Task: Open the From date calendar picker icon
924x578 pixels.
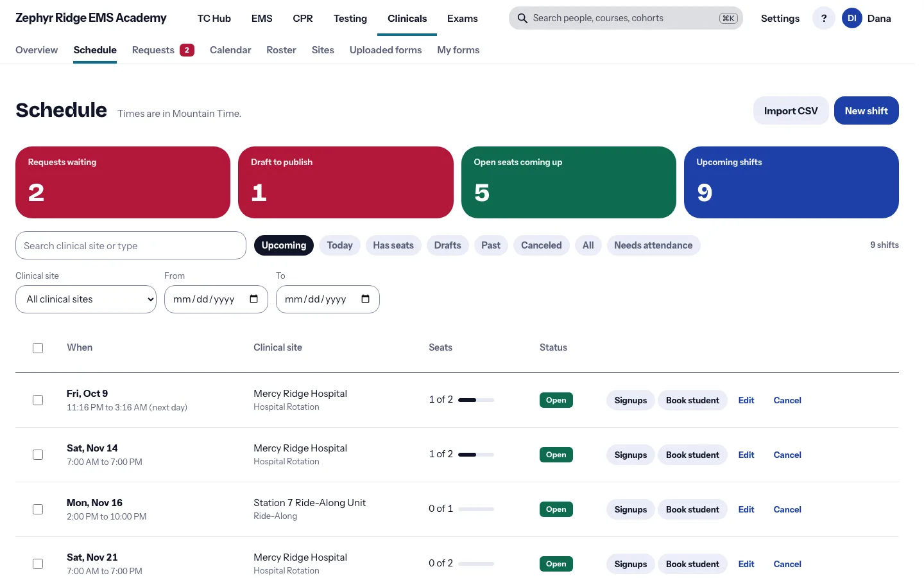Action: click(253, 299)
